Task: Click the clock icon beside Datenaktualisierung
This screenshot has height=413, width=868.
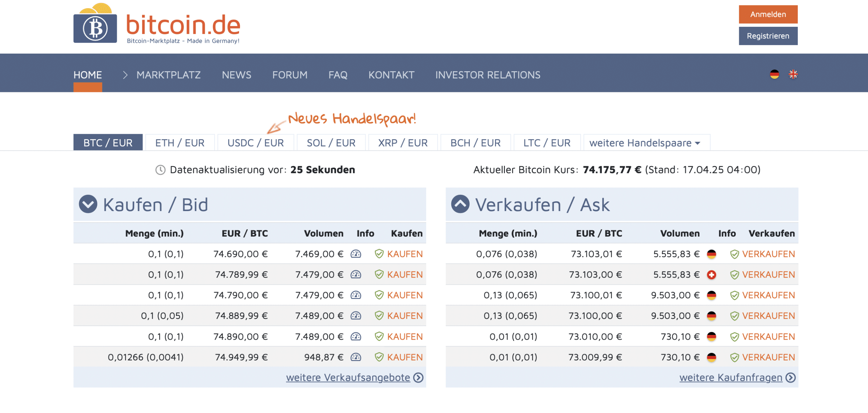Action: click(x=160, y=170)
